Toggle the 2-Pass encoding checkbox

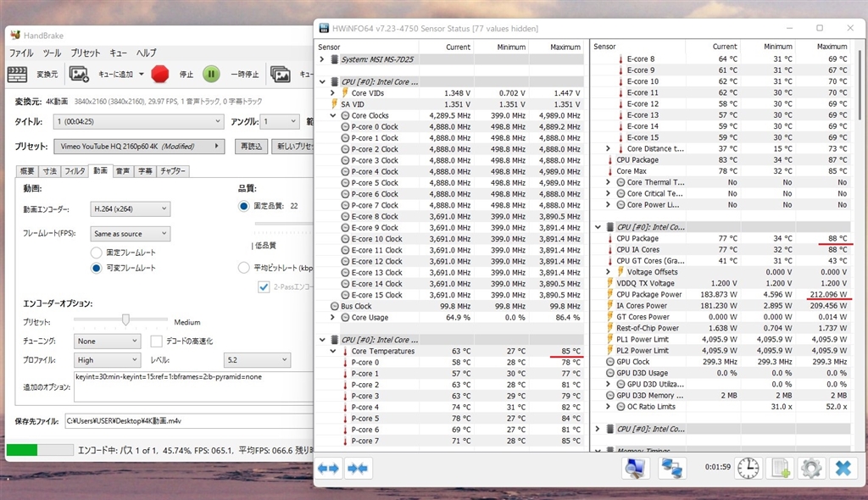[264, 286]
